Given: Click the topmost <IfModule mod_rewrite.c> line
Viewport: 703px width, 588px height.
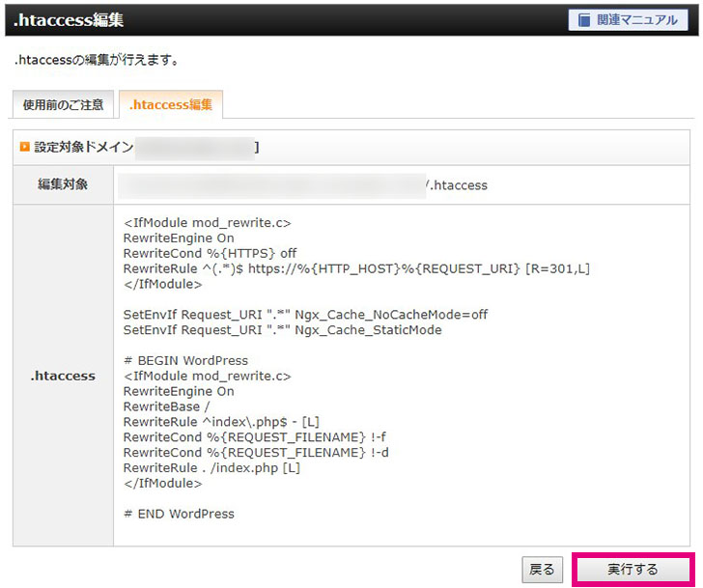Looking at the screenshot, I should (x=207, y=222).
